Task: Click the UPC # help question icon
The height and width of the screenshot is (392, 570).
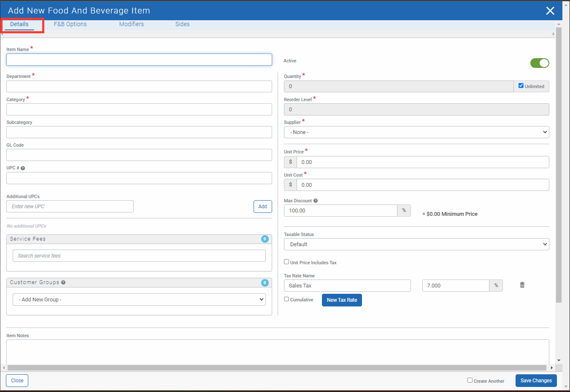Action: (23, 168)
